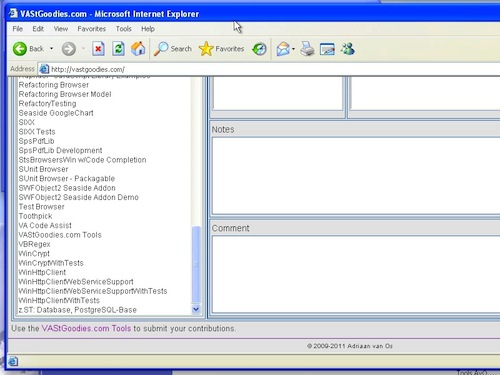Select WinHttpClientWebServiceSupportWithTests entry
The image size is (500, 375).
pos(93,291)
